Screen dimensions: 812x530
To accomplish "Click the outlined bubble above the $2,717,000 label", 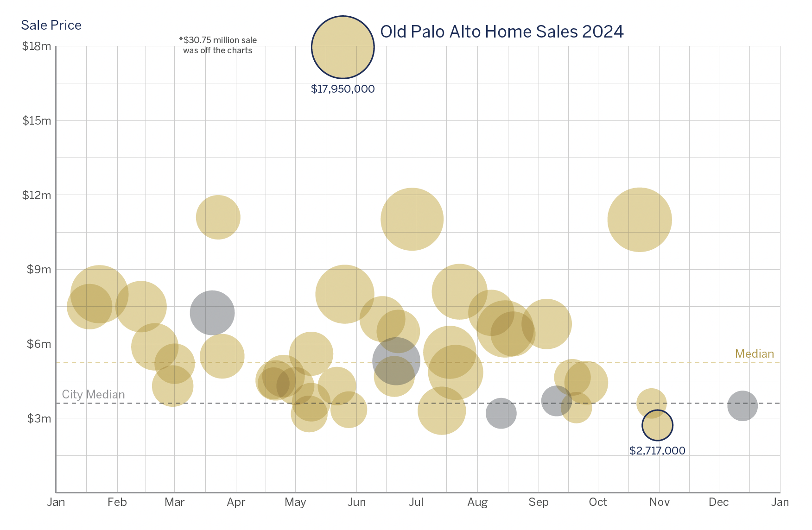I will [x=657, y=425].
